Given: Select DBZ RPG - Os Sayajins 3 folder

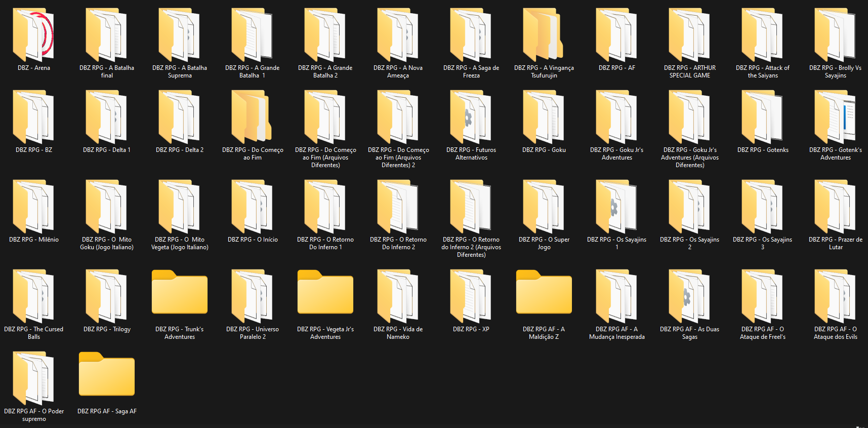Looking at the screenshot, I should coord(762,207).
